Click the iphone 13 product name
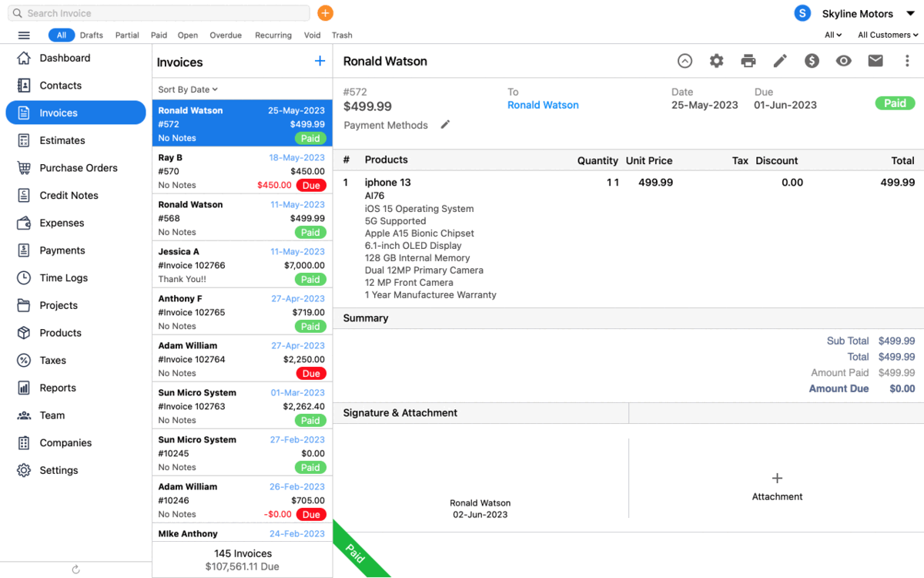Viewport: 924px width, 578px height. (388, 183)
